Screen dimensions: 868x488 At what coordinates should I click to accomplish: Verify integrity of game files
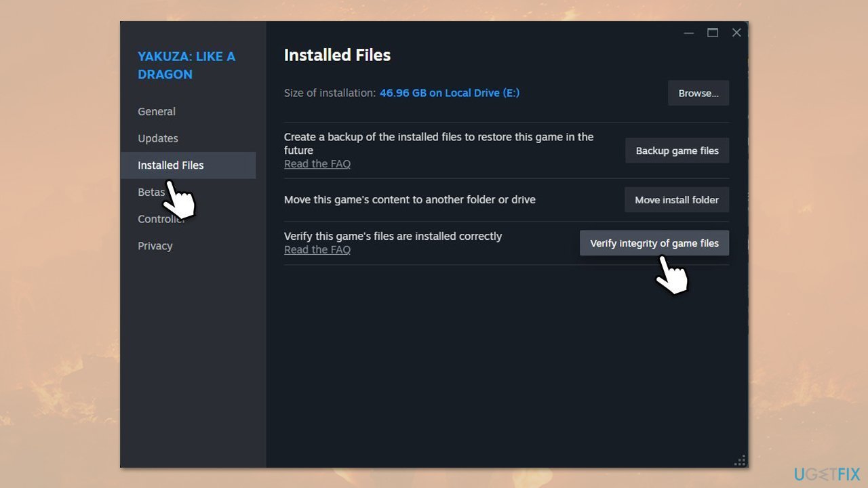[x=654, y=243]
